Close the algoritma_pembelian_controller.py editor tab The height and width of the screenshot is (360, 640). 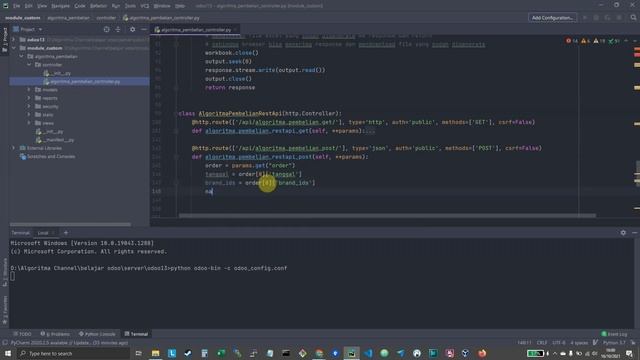pyautogui.click(x=236, y=30)
